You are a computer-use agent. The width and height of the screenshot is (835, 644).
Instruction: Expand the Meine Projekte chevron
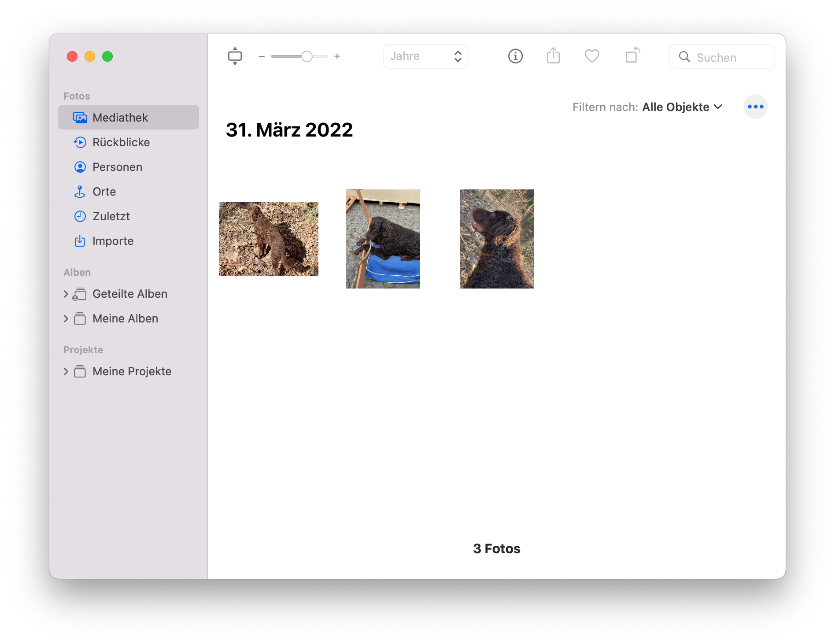66,371
